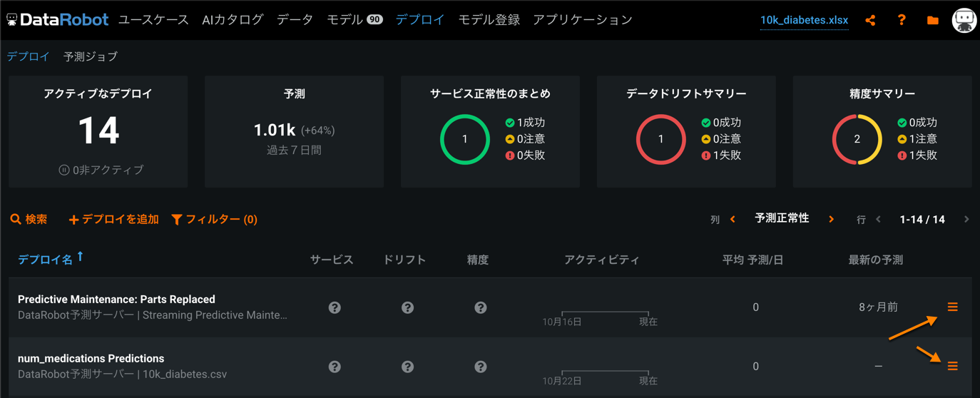Click 1注意 in accuracy summary
The height and width of the screenshot is (398, 980).
(917, 139)
